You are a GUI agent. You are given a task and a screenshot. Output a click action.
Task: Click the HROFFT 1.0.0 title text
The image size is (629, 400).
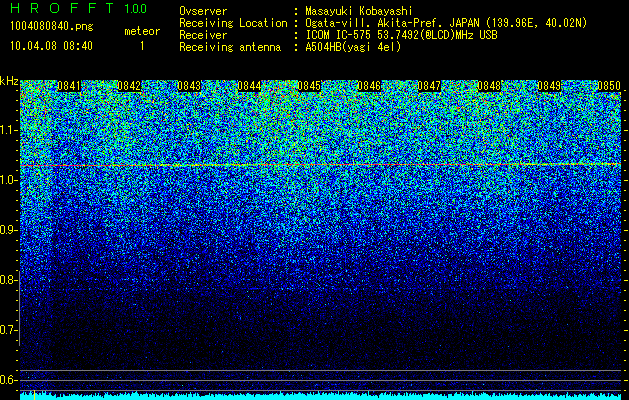[x=79, y=8]
